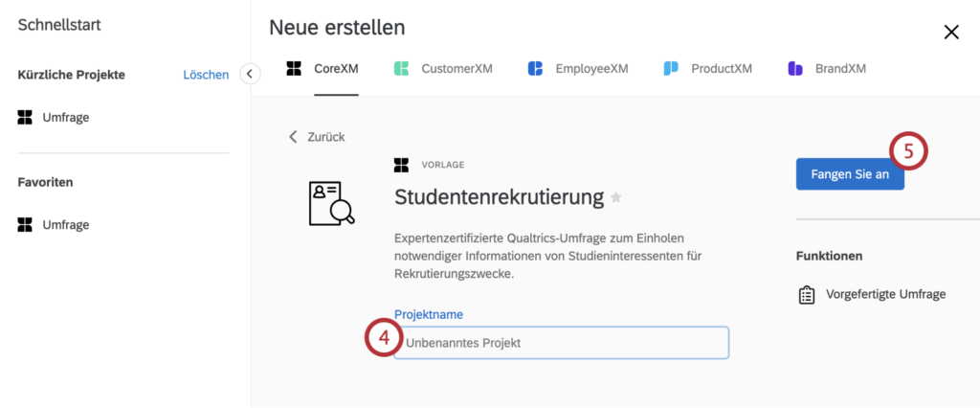Click Löschen to clear recent projects
Viewport: 980px width, 408px height.
(x=206, y=75)
